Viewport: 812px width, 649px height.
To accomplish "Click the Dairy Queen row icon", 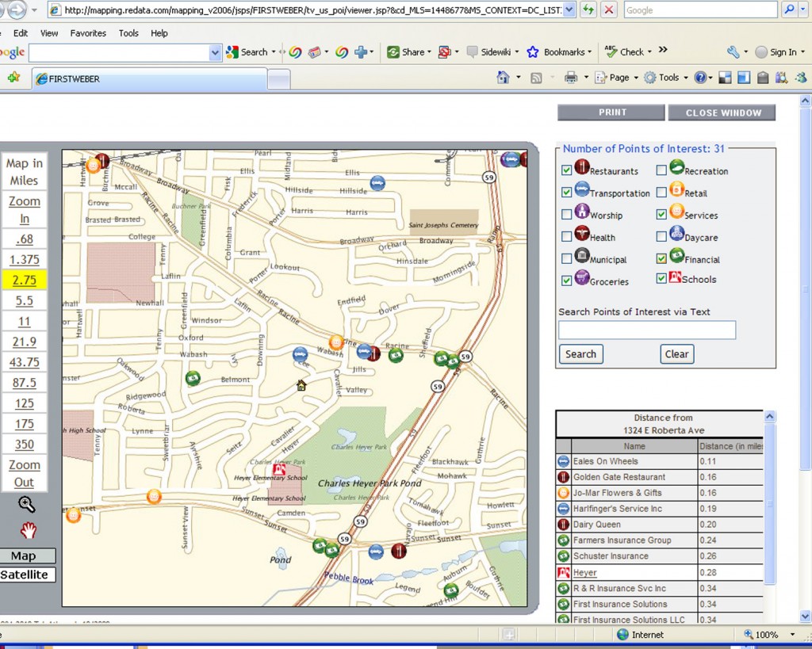I will (563, 525).
